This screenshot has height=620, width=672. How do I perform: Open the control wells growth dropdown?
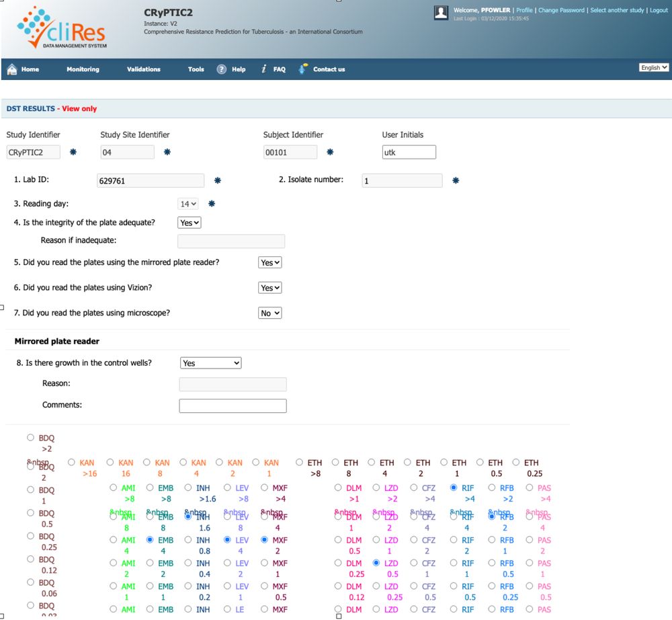(211, 363)
